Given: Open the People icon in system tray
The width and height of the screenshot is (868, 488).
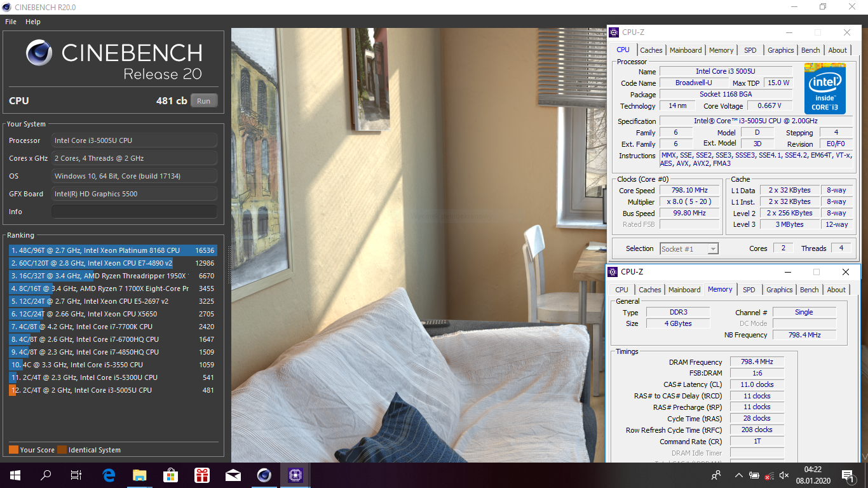Looking at the screenshot, I should (x=716, y=475).
